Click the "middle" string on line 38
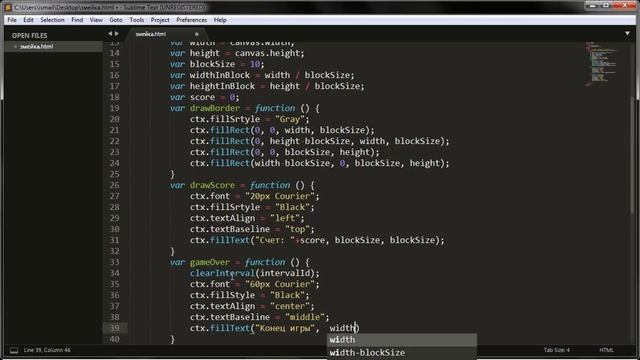Screen dimensions: 640x360 click(304, 317)
